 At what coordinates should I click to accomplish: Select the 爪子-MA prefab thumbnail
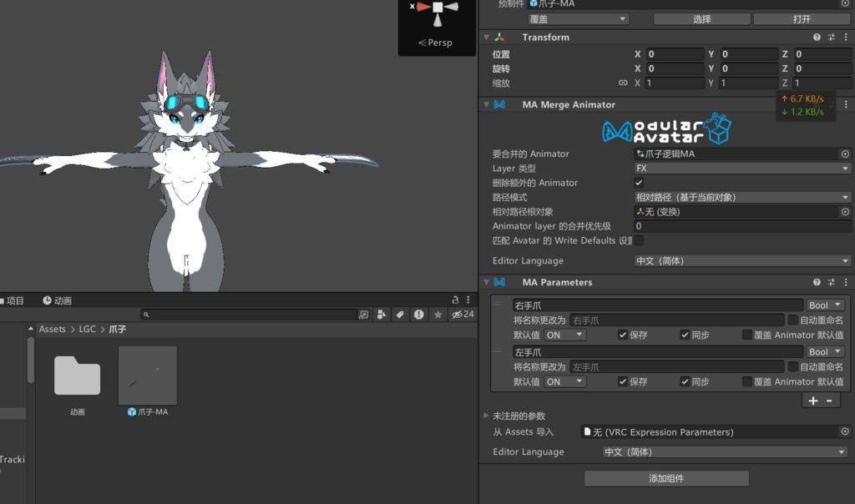[147, 375]
